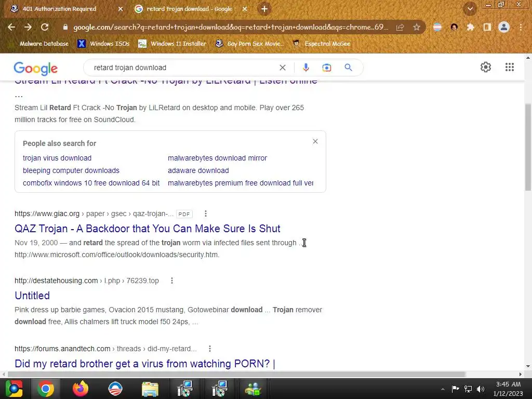Reload the current page

45,27
